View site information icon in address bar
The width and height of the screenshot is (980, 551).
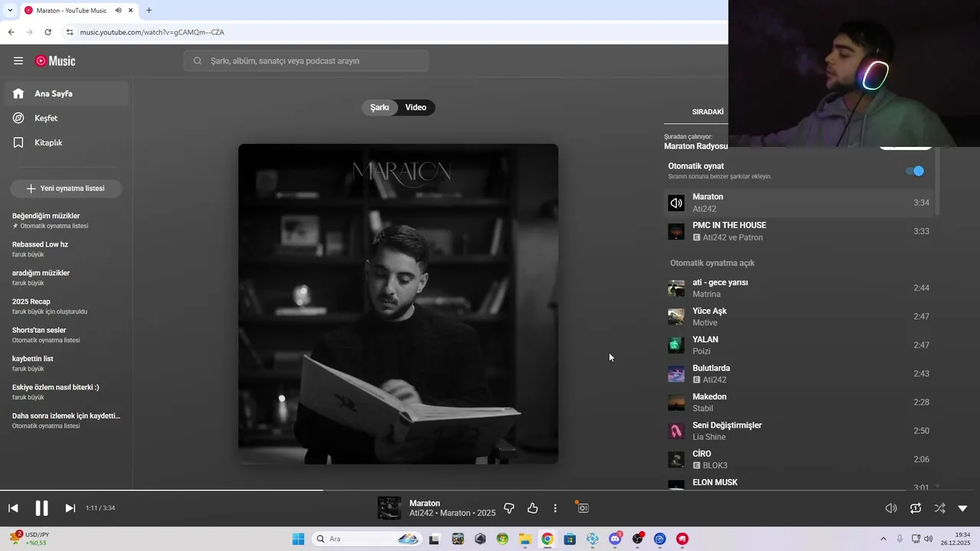[x=70, y=32]
